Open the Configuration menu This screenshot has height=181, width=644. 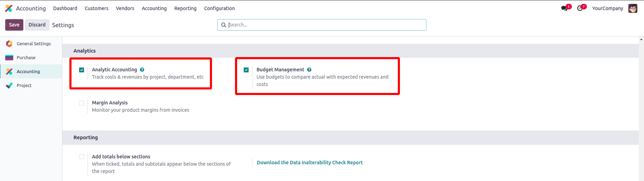click(x=219, y=8)
